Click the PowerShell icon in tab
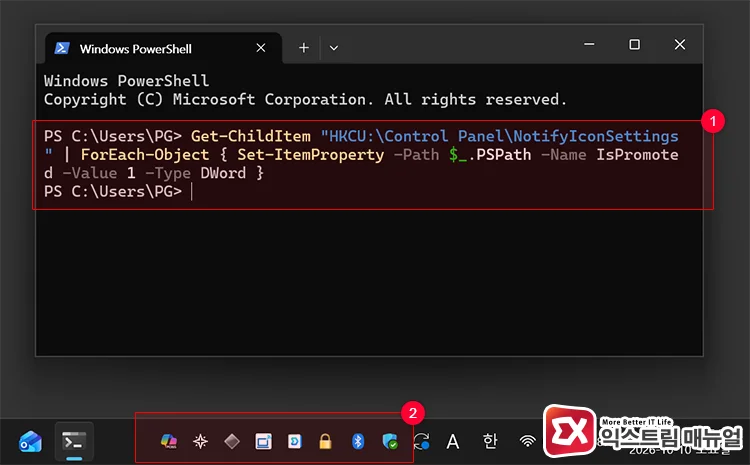The image size is (750, 465). [62, 48]
